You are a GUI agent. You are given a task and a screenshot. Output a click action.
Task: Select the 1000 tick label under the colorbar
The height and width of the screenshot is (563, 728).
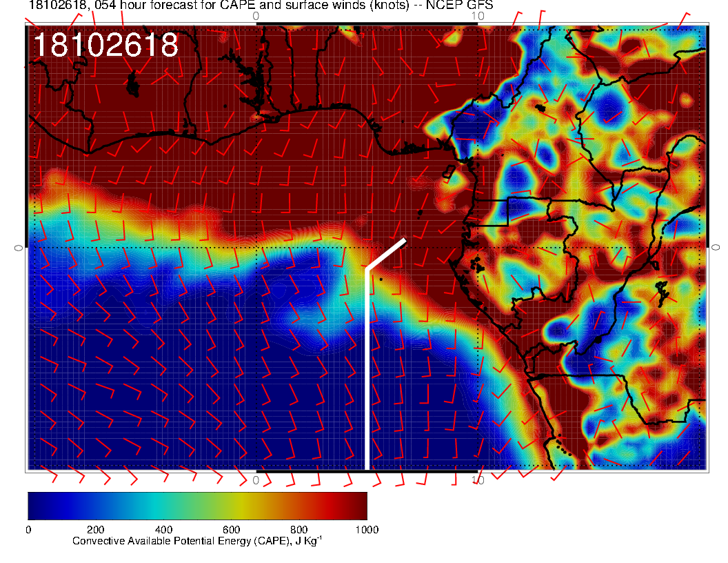366,530
